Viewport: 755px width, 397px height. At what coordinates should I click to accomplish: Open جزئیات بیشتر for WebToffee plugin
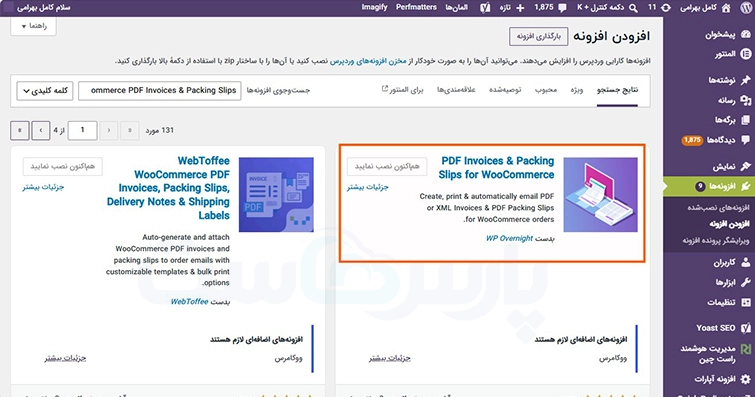click(x=43, y=187)
